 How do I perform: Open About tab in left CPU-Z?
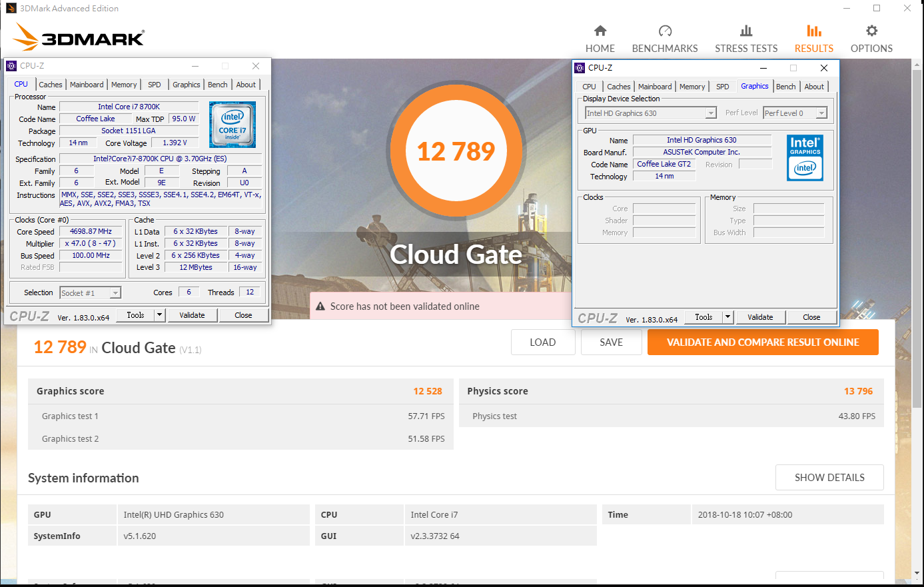(246, 85)
